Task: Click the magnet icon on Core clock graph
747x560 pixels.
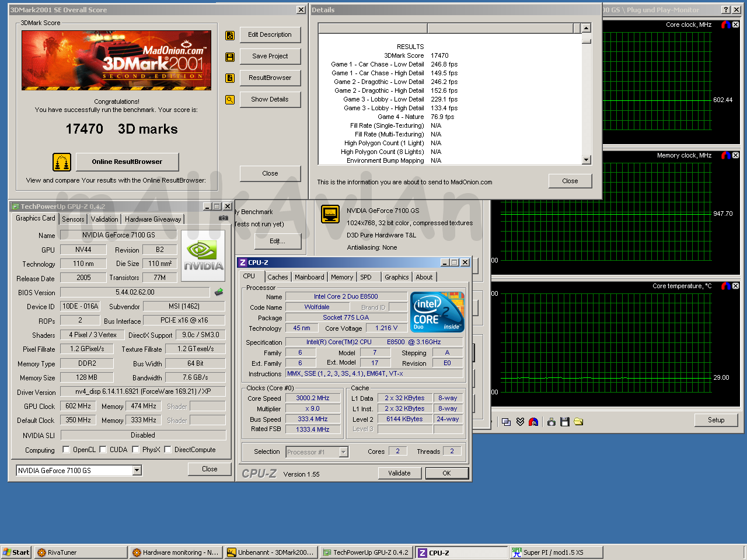Action: tap(725, 24)
